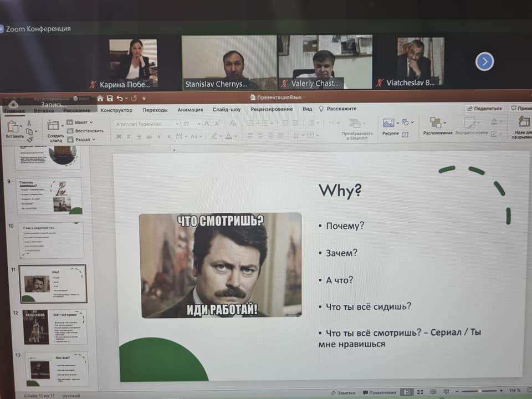This screenshot has width=532, height=399.
Task: Click Valeriy Chast... video tile in Zoom
Action: [325, 62]
